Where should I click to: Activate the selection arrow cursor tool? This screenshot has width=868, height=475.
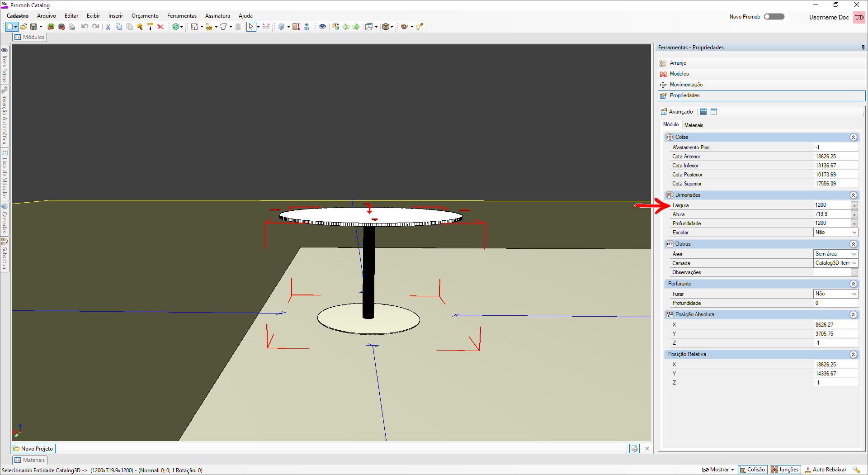251,27
